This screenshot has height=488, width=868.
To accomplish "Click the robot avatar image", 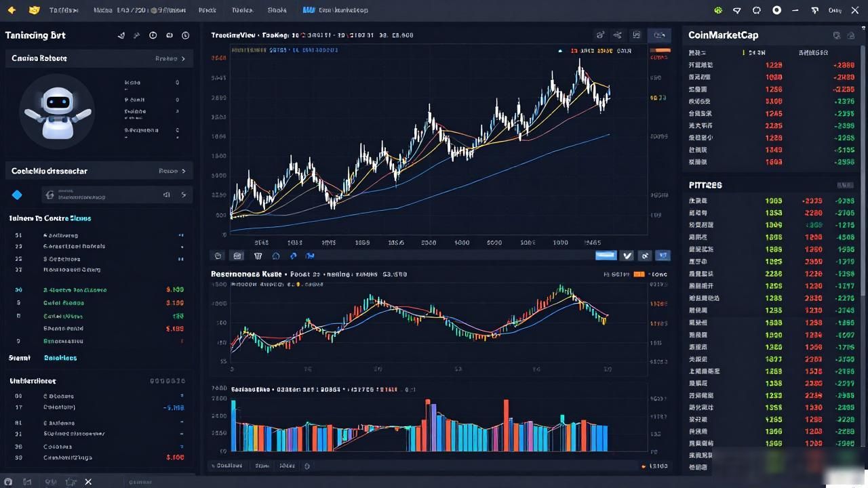I will pyautogui.click(x=57, y=113).
